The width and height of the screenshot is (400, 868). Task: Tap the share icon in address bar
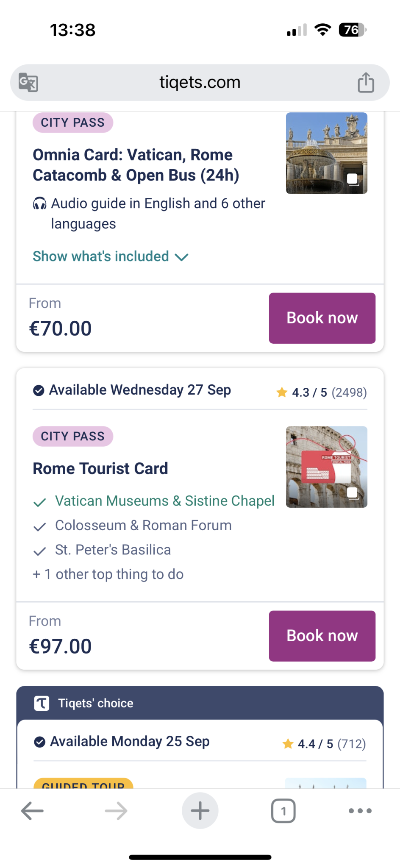click(366, 82)
